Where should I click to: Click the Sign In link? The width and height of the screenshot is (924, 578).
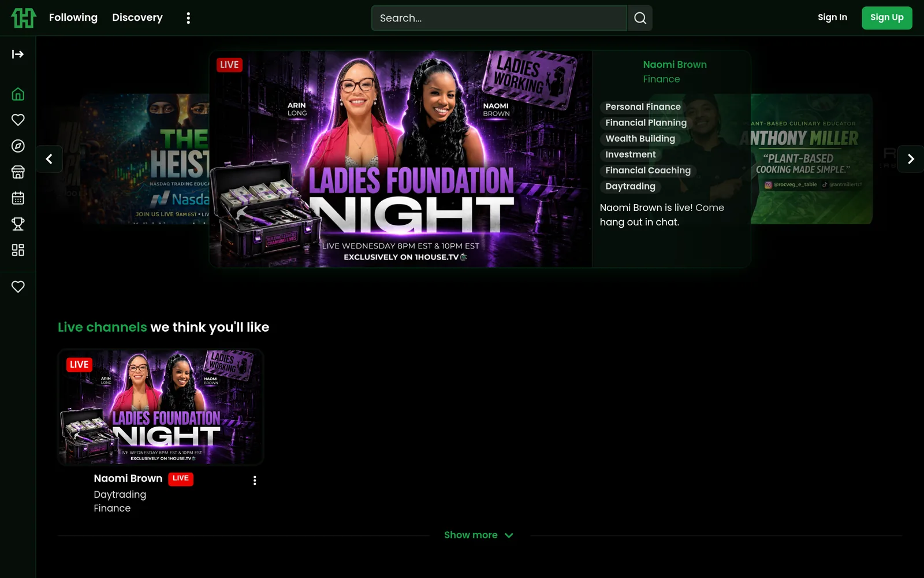(x=832, y=17)
